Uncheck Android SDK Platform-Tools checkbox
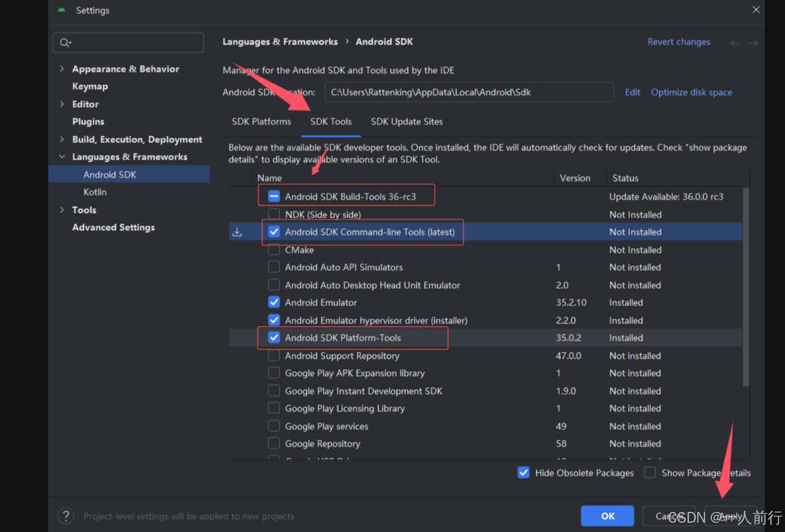The width and height of the screenshot is (785, 532). 274,338
